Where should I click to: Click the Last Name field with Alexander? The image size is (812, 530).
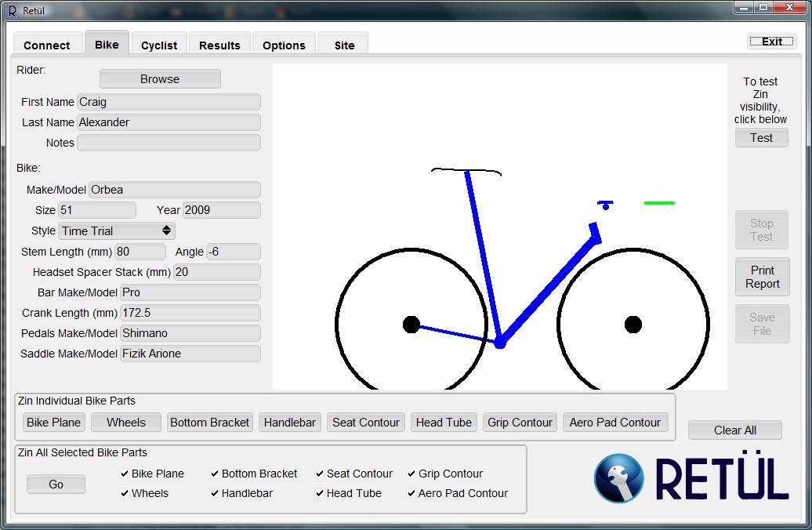point(169,122)
